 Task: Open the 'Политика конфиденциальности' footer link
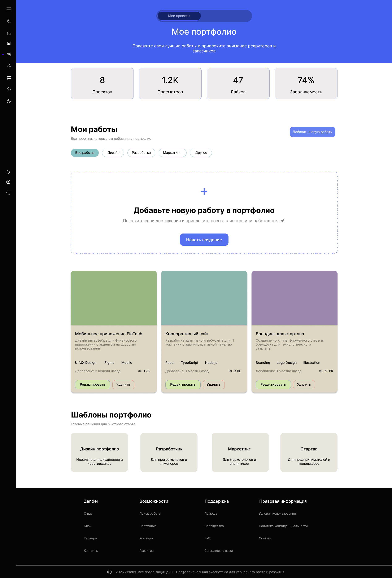283,526
